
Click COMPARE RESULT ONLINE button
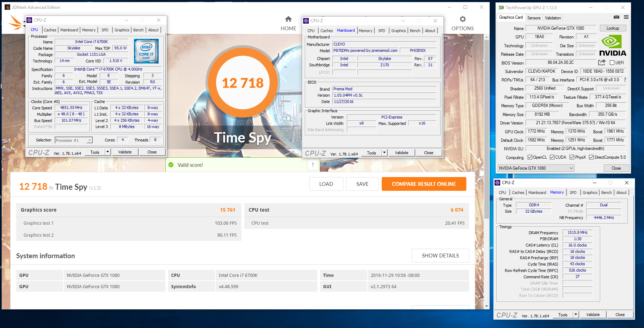[424, 184]
